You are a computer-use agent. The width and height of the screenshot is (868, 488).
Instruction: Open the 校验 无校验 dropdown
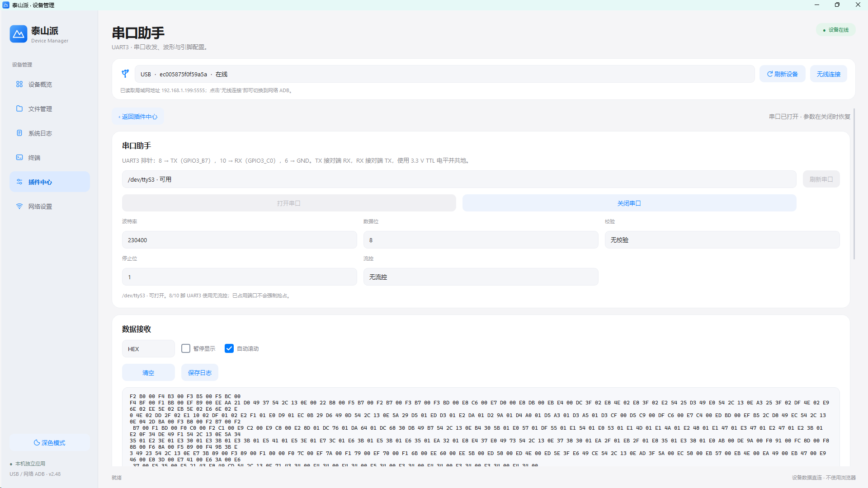click(722, 240)
